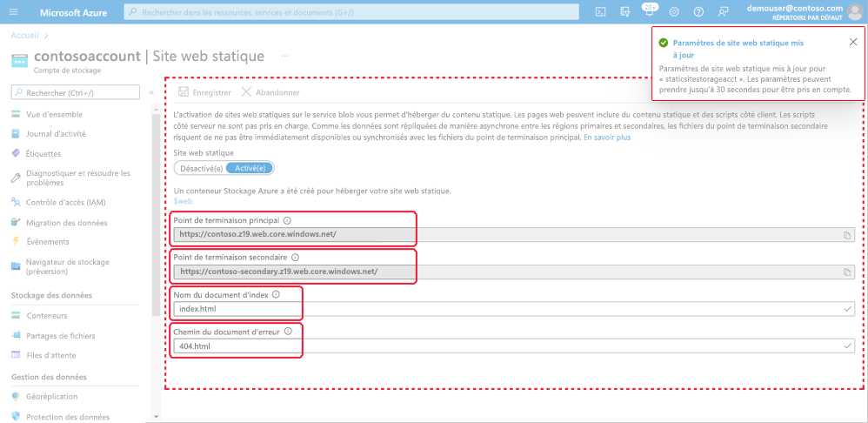Image resolution: width=868 pixels, height=423 pixels.
Task: Click the Événements lightning icon
Action: click(16, 241)
